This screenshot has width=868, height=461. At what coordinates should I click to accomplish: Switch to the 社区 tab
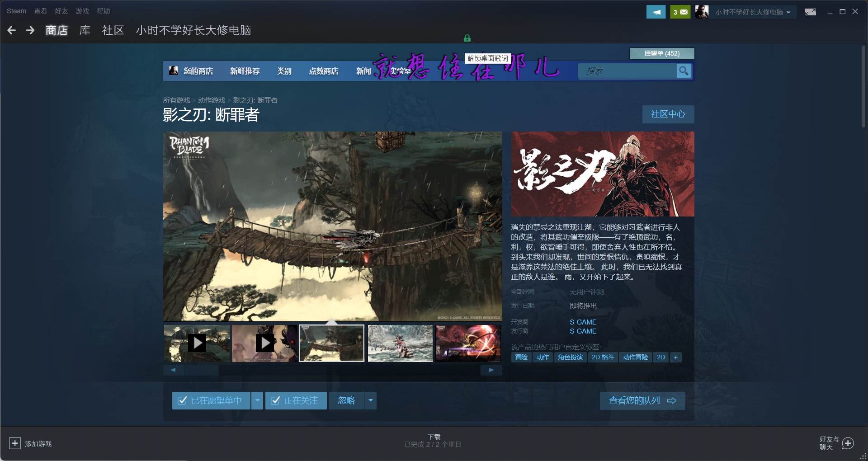point(113,30)
